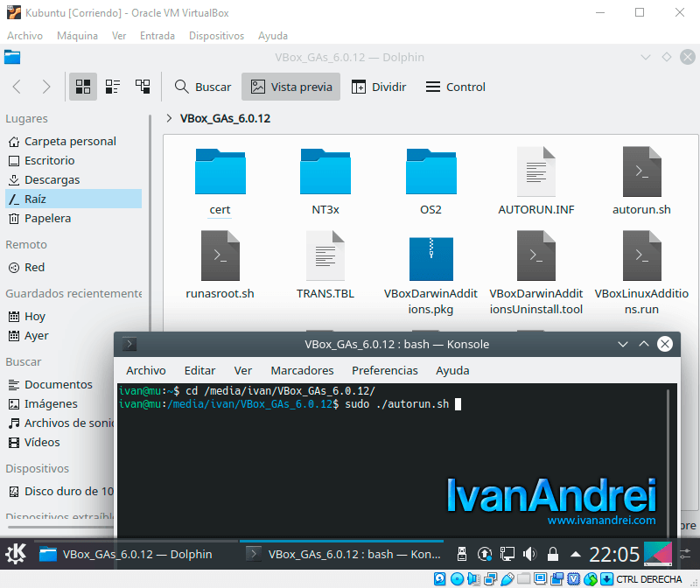
Task: Open VirtualBox Máquina menu
Action: tap(77, 36)
